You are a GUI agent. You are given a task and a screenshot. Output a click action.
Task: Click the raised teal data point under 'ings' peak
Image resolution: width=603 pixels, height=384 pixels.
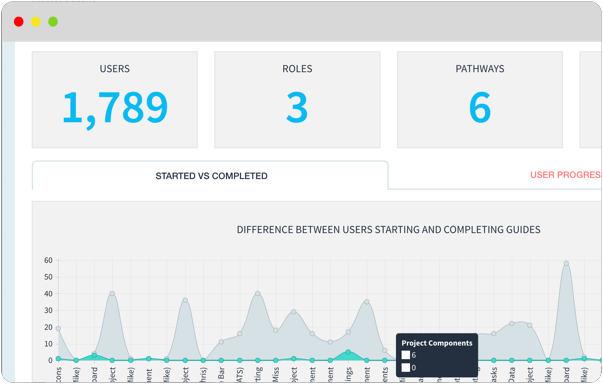point(348,352)
